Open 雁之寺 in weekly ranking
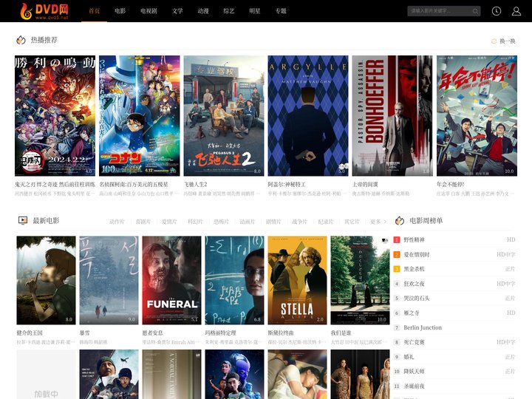 tap(412, 313)
